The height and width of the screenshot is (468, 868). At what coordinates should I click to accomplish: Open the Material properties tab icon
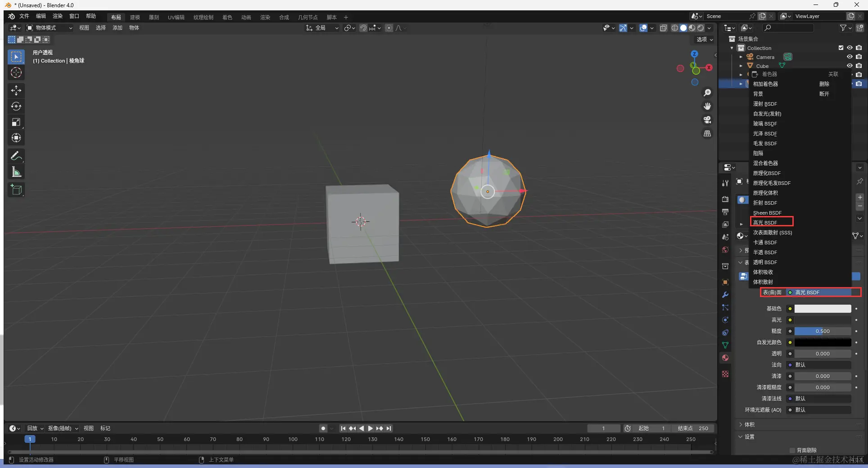[x=725, y=358]
